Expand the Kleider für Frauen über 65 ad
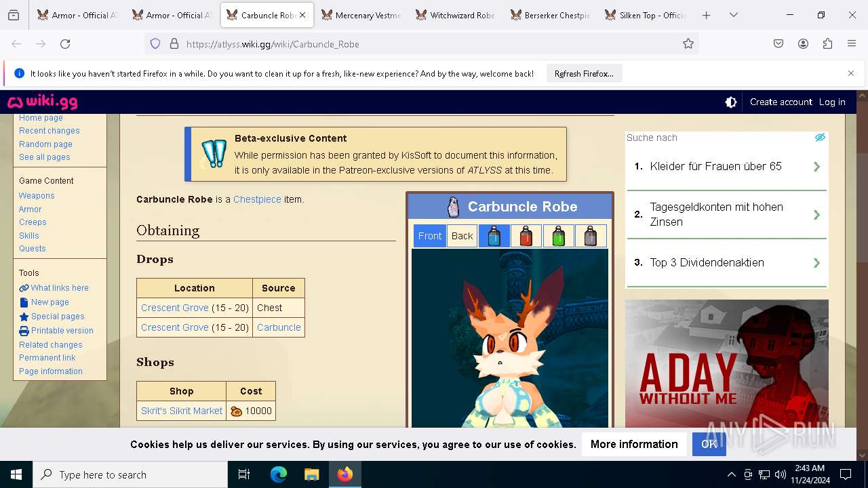868x488 pixels. point(727,167)
